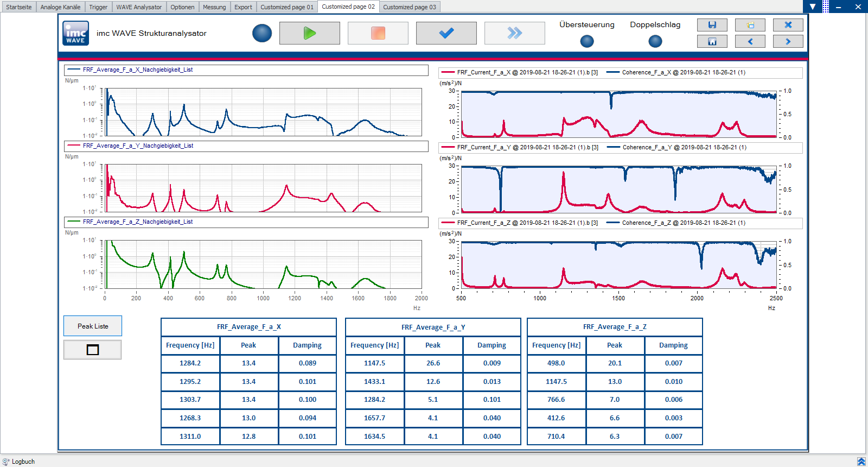The width and height of the screenshot is (868, 467).
Task: Click the blue checkmark confirm button
Action: click(446, 33)
